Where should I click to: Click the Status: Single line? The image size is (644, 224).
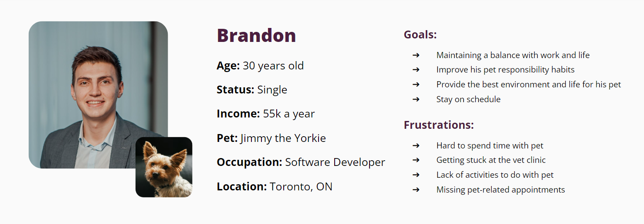[252, 90]
